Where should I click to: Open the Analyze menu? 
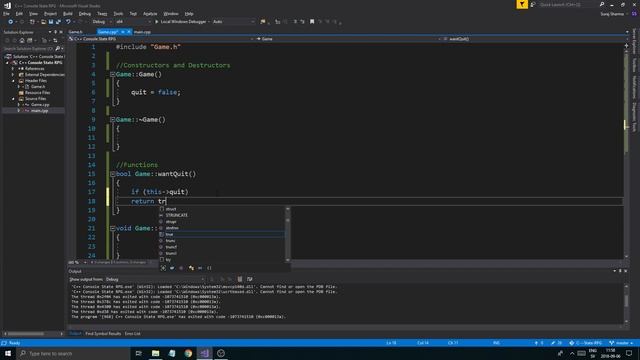tap(150, 13)
